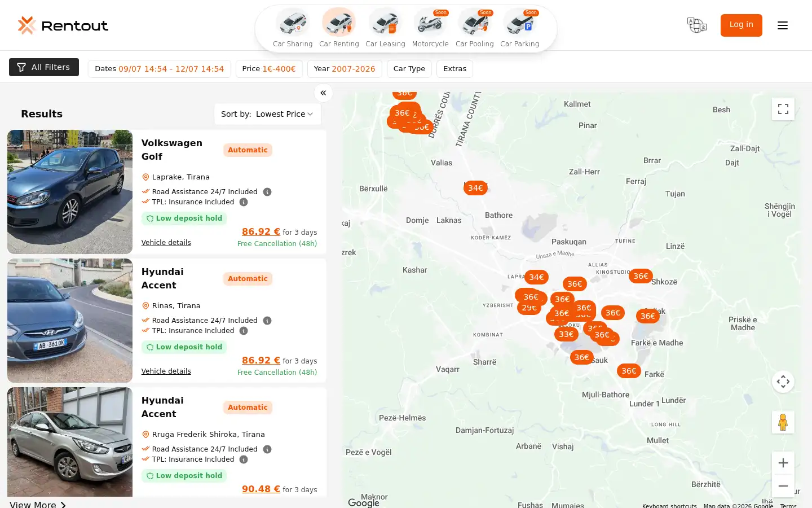Open the Price 1€-400€ filter
This screenshot has width=812, height=508.
(x=269, y=69)
